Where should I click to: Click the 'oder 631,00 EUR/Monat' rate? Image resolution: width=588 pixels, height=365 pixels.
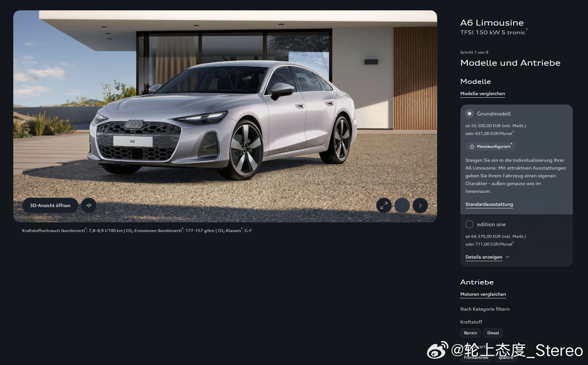pyautogui.click(x=489, y=134)
